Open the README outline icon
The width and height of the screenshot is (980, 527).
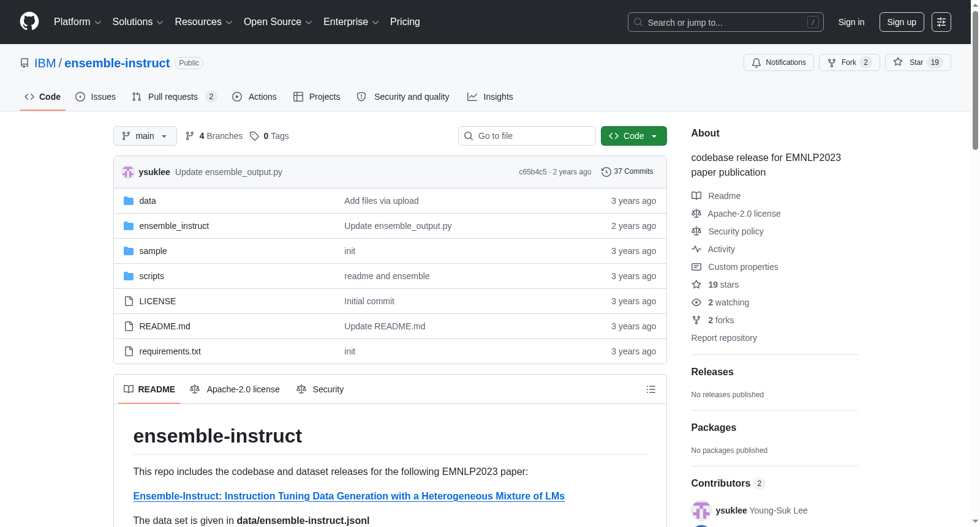point(651,389)
